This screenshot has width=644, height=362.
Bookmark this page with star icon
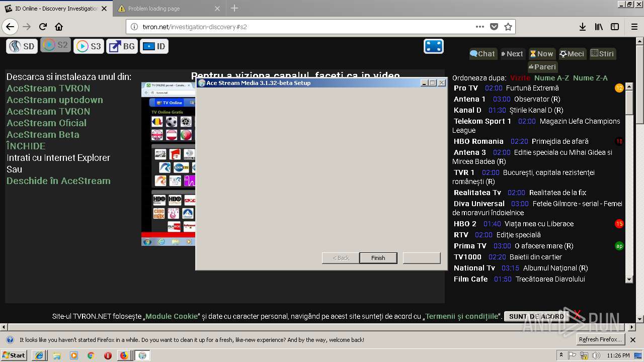click(x=508, y=27)
